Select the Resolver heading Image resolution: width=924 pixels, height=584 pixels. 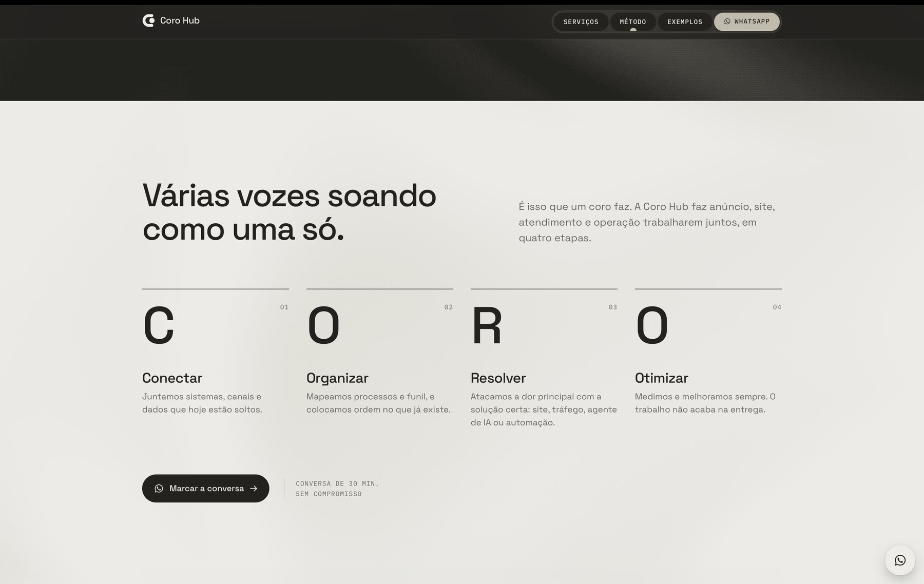(x=498, y=378)
